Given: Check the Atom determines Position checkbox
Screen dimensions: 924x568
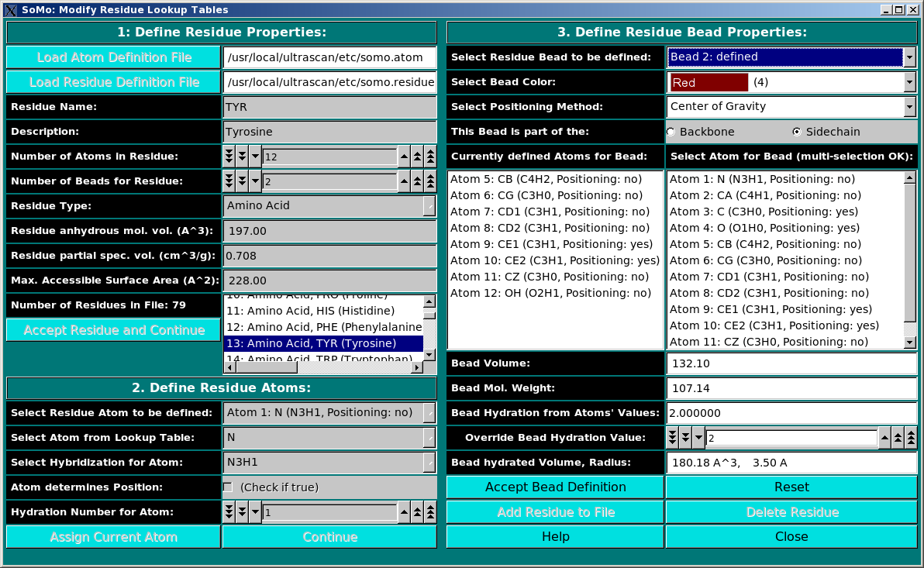Looking at the screenshot, I should click(x=228, y=487).
